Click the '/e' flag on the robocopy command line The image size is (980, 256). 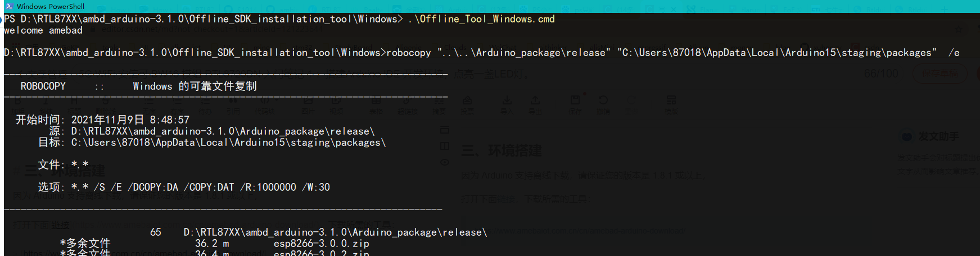954,53
